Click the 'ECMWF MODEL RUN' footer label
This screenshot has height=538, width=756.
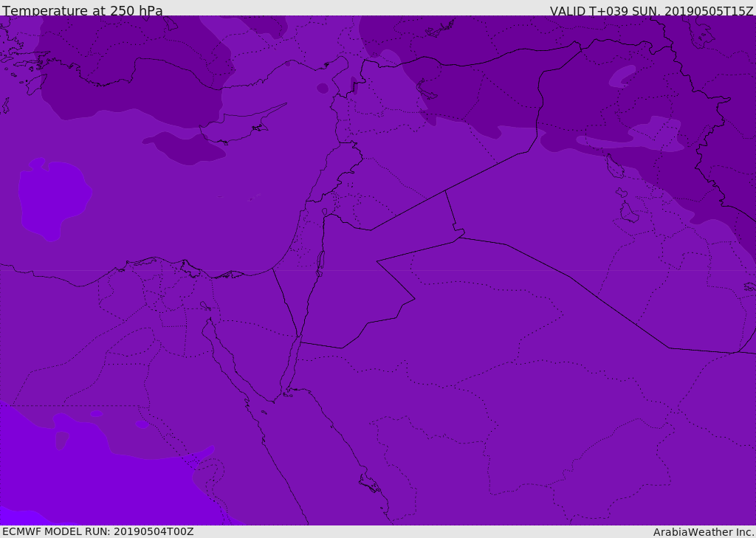pos(98,531)
